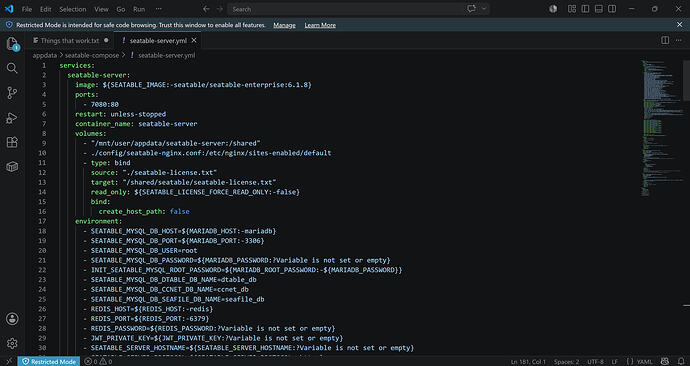
Task: Click the '- 7080:80' ports line
Action: click(101, 105)
